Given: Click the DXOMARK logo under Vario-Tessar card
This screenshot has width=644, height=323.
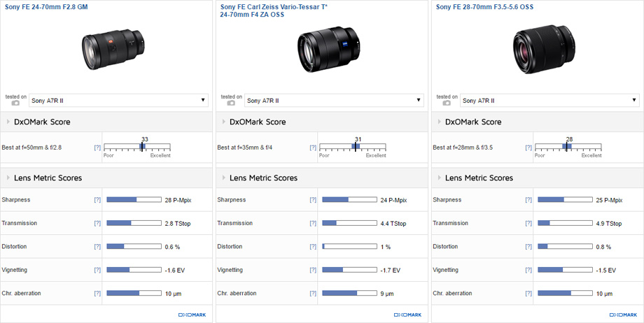Looking at the screenshot, I should pos(407,315).
